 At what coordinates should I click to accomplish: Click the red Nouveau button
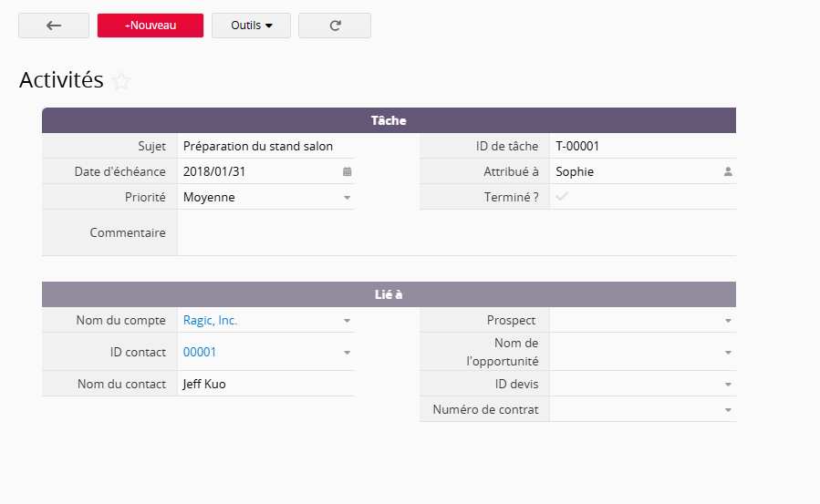pos(151,26)
